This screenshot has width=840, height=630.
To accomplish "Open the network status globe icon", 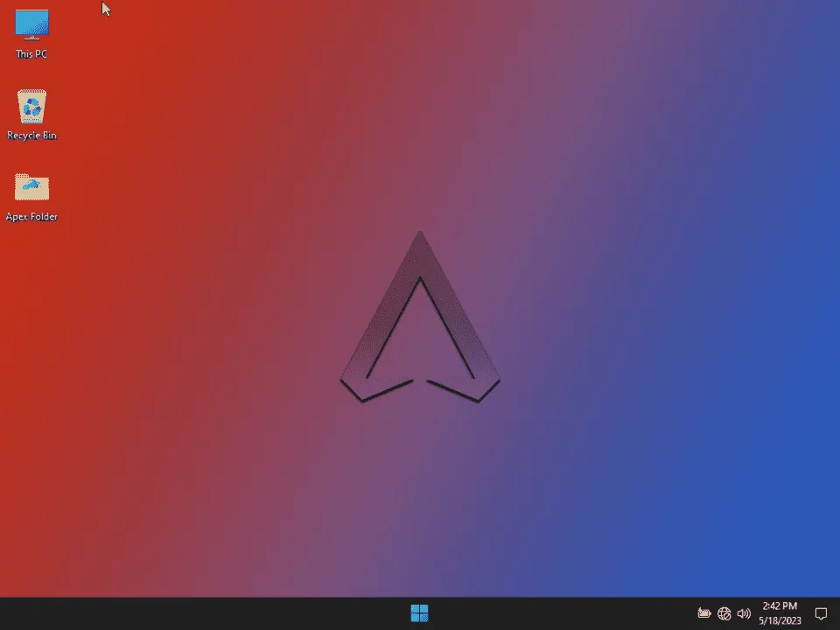I will (724, 613).
